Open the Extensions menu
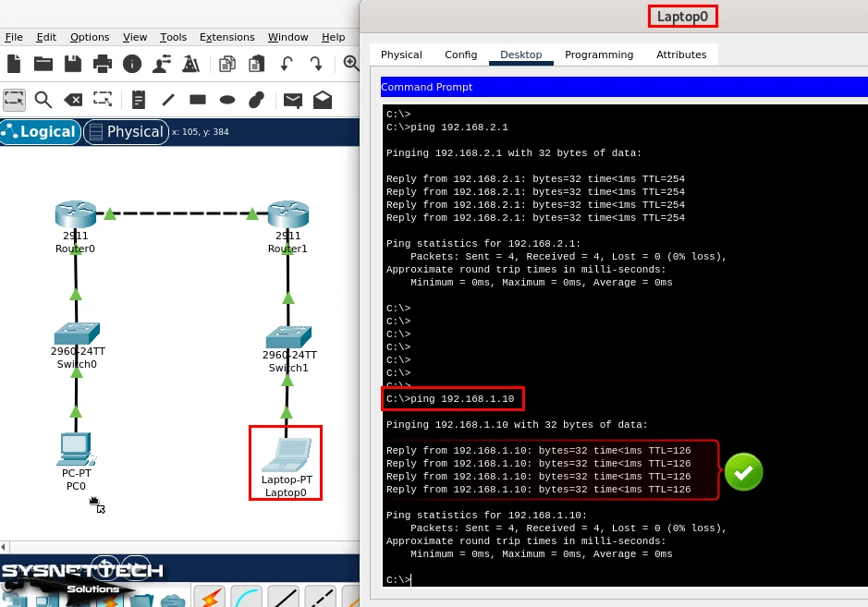Viewport: 868px width, 607px height. point(226,37)
